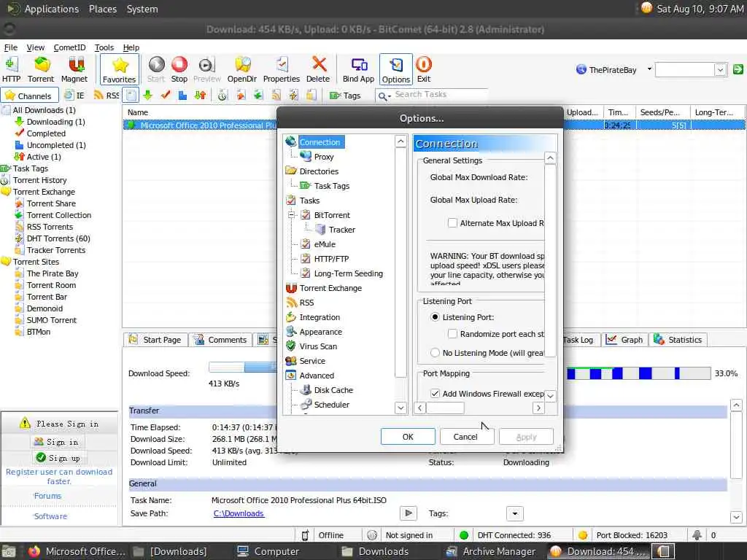Open the Forums link
Viewport: 747px width, 560px height.
pos(47,496)
